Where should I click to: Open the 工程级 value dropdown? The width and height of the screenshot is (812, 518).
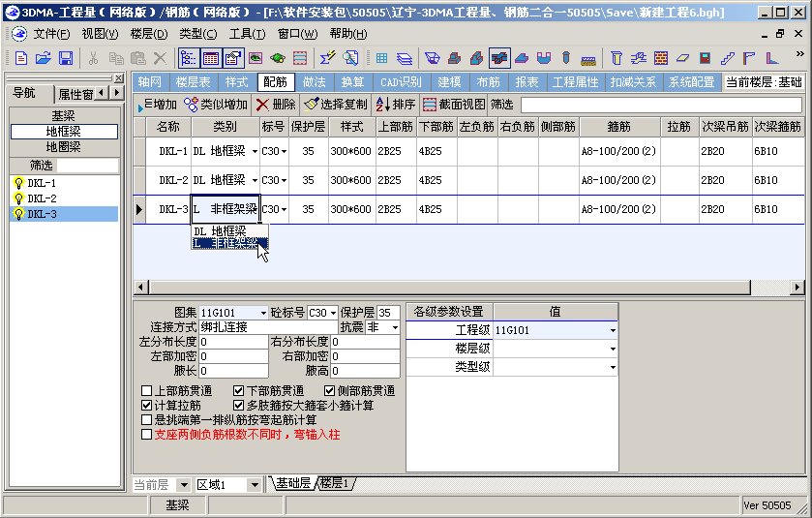click(613, 330)
